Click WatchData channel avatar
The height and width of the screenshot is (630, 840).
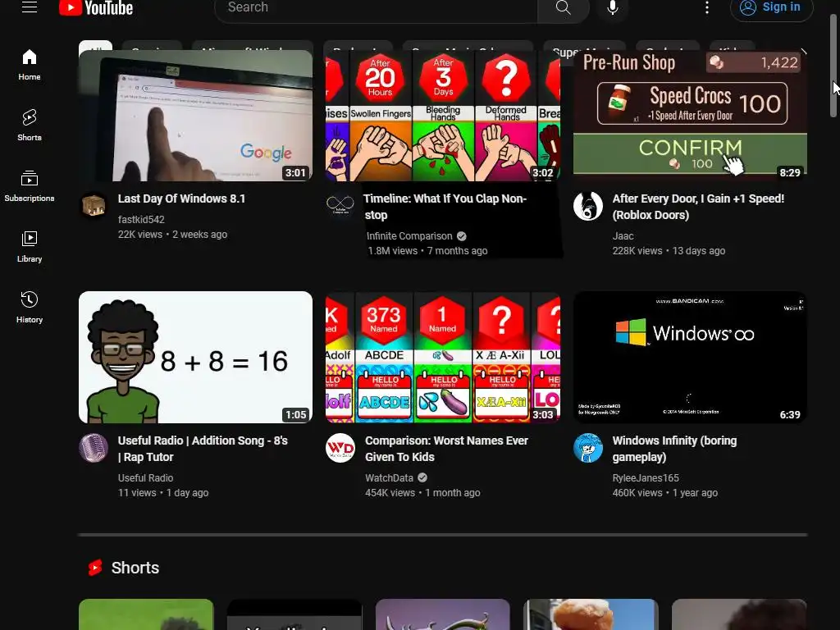tap(340, 448)
